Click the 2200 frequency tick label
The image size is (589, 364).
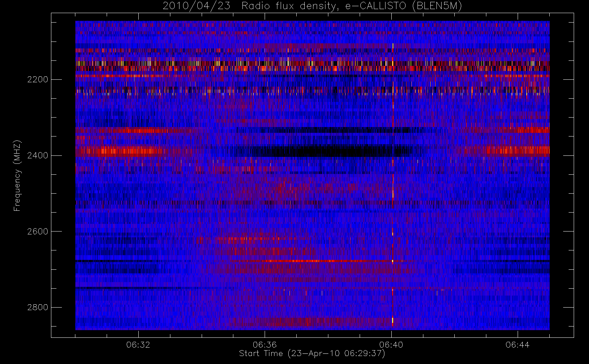(x=38, y=79)
